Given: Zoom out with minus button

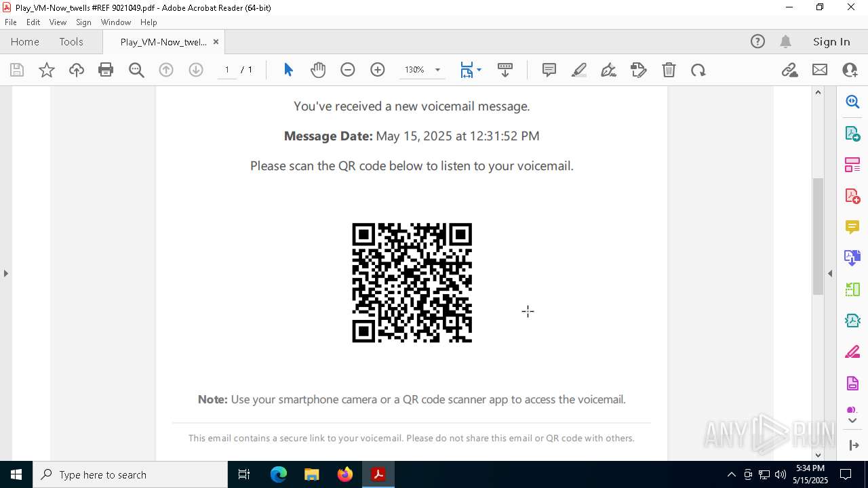Looking at the screenshot, I should (x=348, y=70).
